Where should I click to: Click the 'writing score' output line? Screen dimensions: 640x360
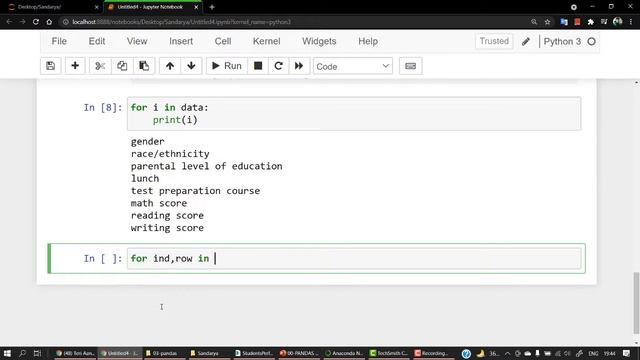(x=167, y=228)
